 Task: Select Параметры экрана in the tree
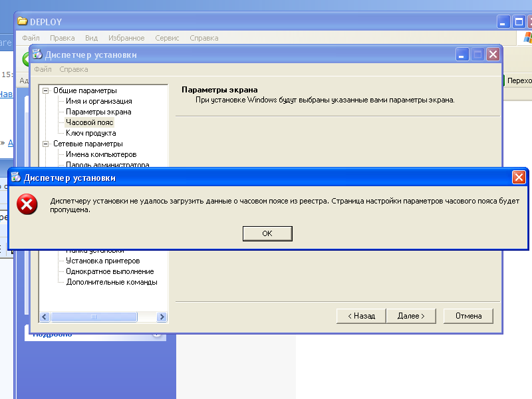[x=98, y=112]
